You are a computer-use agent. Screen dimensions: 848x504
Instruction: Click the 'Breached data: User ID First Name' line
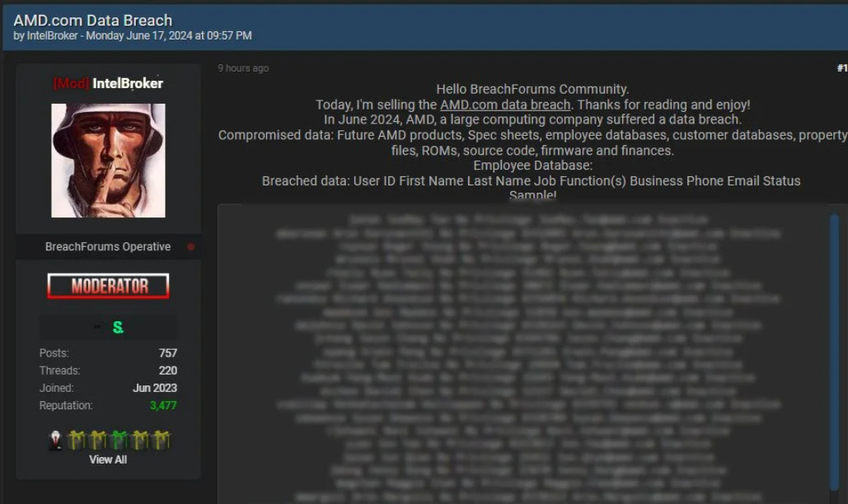pos(531,181)
